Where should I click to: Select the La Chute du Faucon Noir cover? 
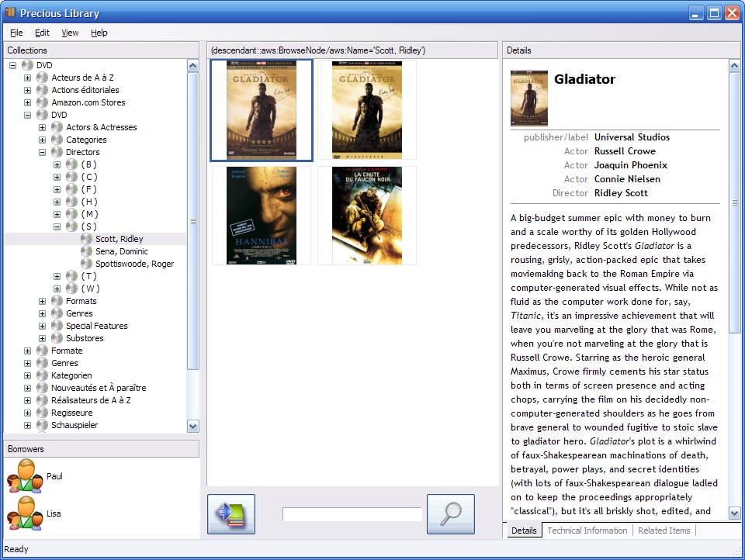tap(367, 216)
